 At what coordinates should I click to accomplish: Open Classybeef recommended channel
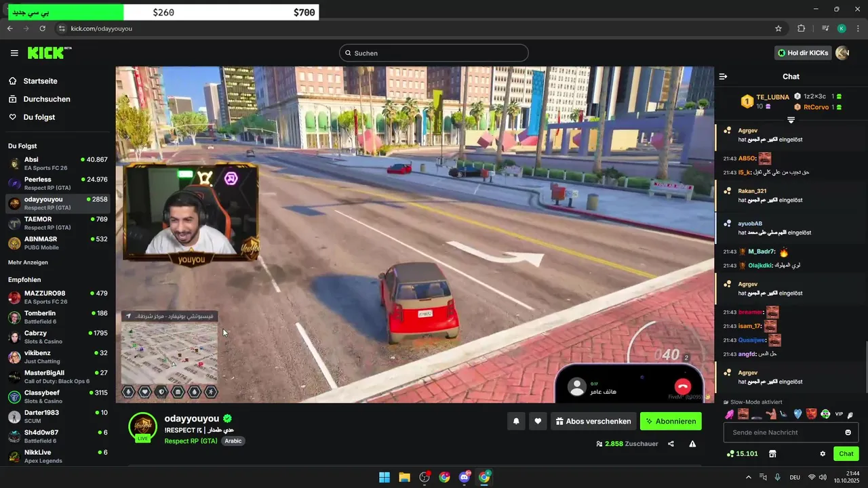coord(58,396)
